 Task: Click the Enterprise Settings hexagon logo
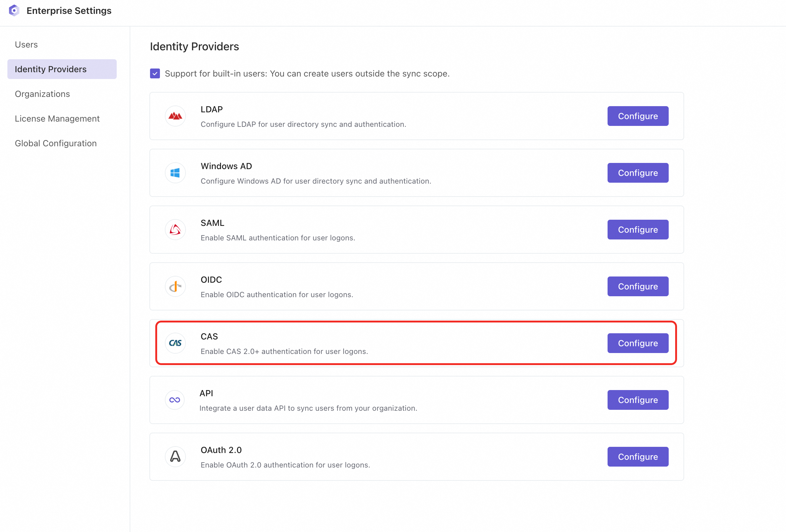pyautogui.click(x=14, y=10)
